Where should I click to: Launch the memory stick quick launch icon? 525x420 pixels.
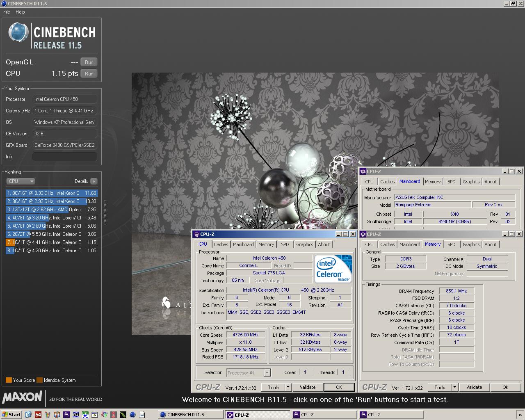tap(123, 415)
